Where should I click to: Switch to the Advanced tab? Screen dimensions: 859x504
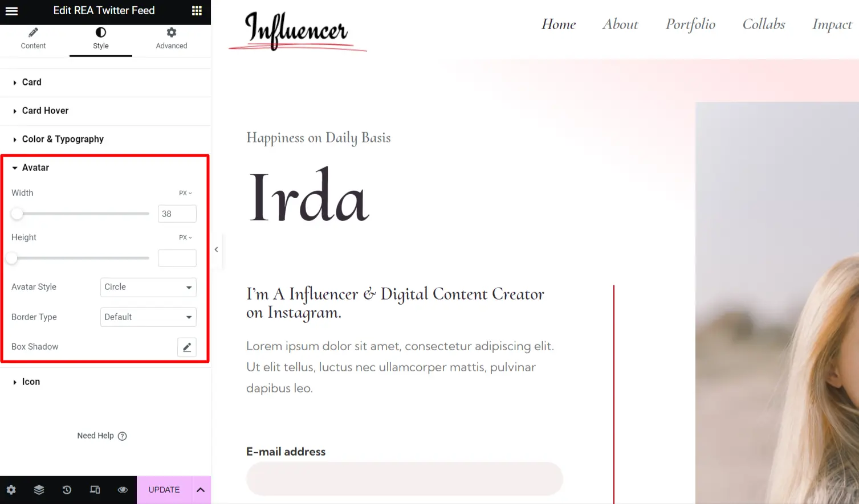tap(172, 39)
